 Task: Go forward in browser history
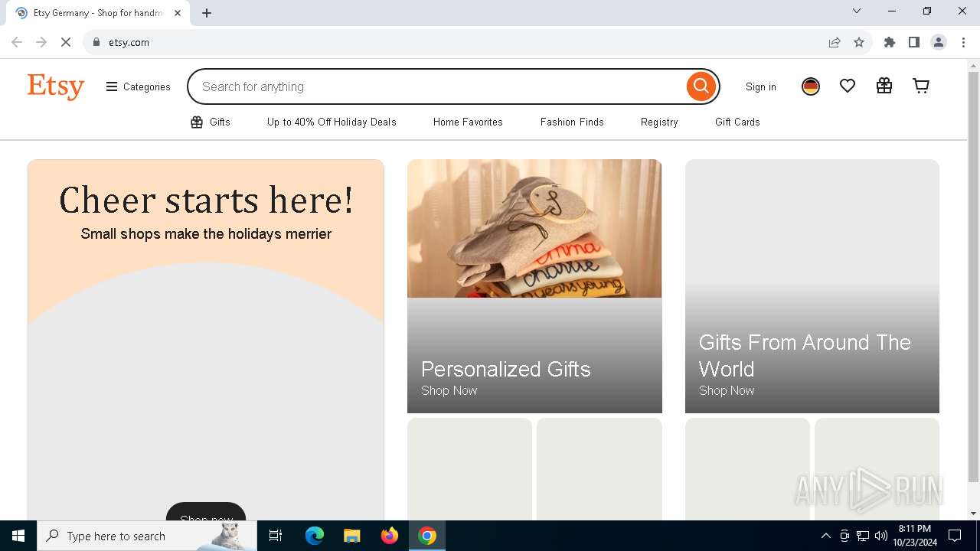(x=41, y=42)
